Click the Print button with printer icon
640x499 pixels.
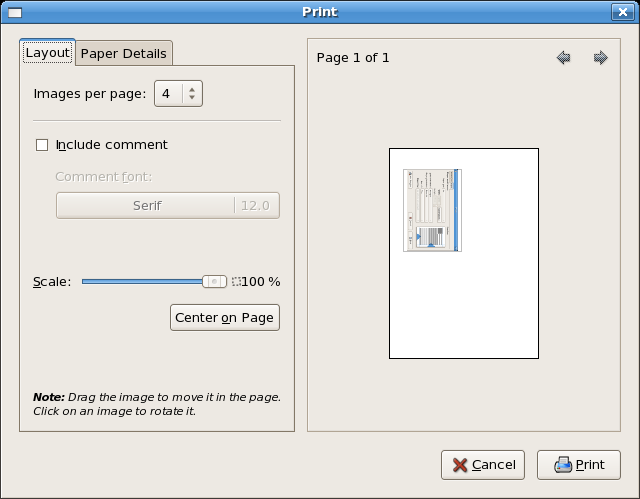coord(579,465)
